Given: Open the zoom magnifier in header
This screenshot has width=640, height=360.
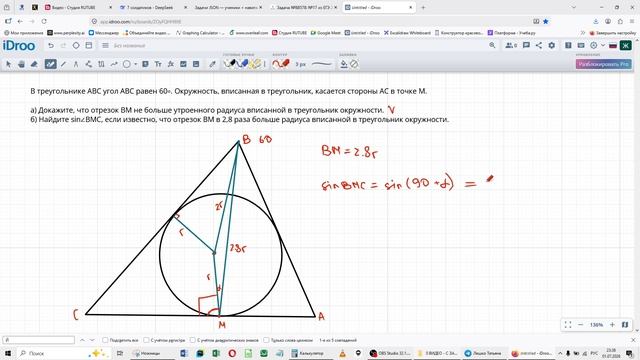Looking at the screenshot, I should point(492,45).
